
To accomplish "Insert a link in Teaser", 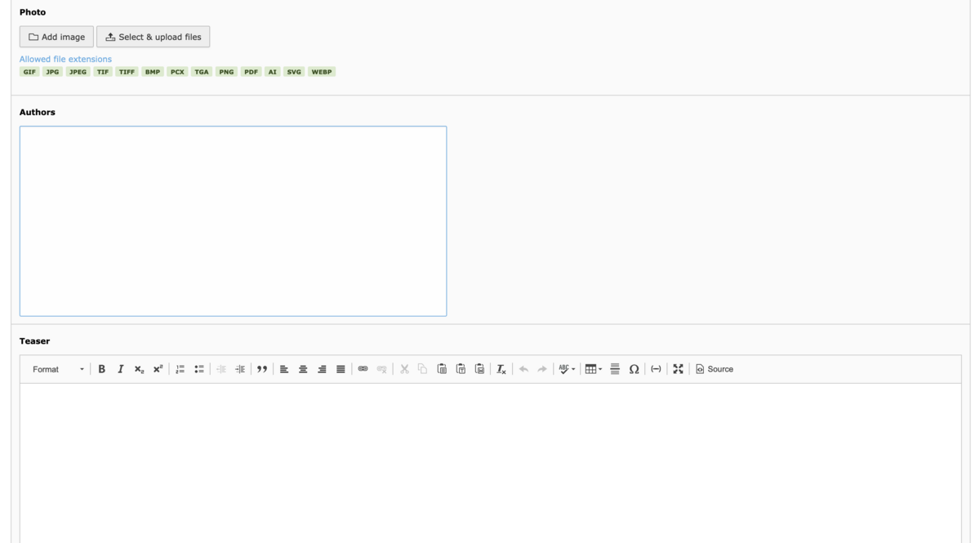I will (363, 369).
